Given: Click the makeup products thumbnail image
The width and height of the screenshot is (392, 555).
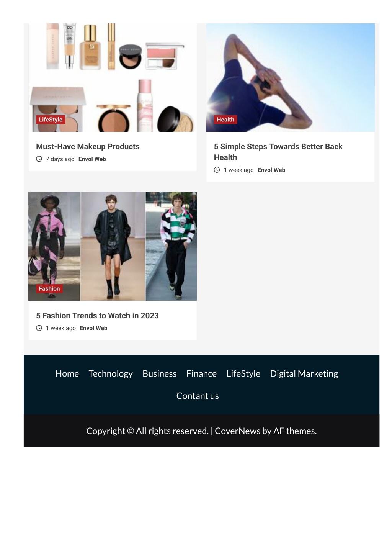Looking at the screenshot, I should (x=113, y=77).
